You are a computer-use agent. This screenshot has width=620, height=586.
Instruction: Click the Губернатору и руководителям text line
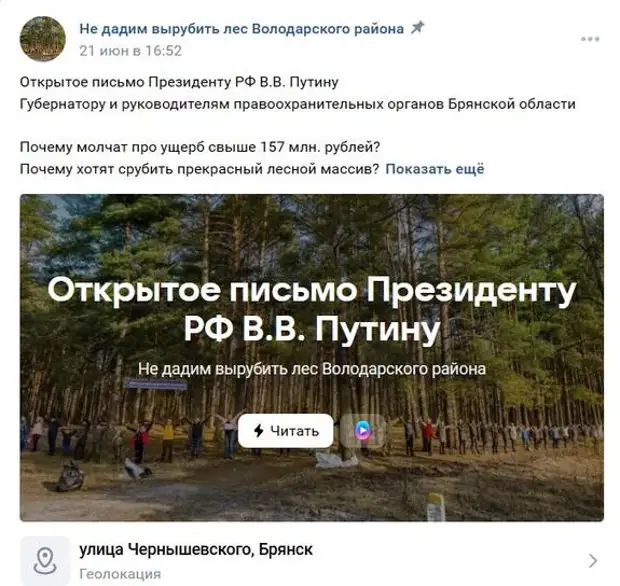tap(297, 104)
